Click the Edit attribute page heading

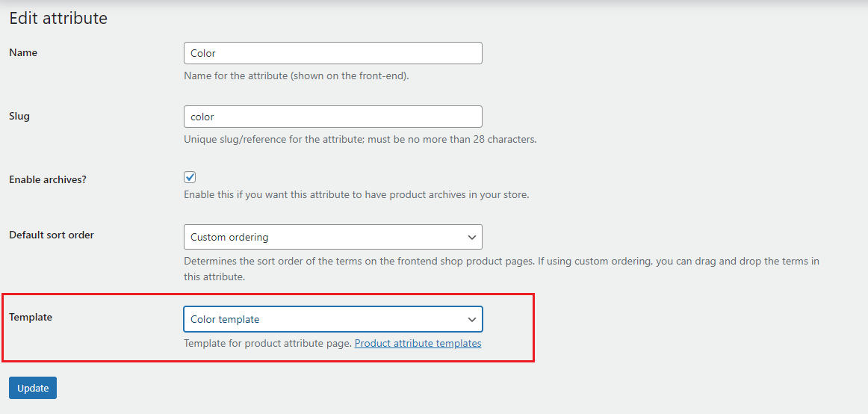[58, 18]
